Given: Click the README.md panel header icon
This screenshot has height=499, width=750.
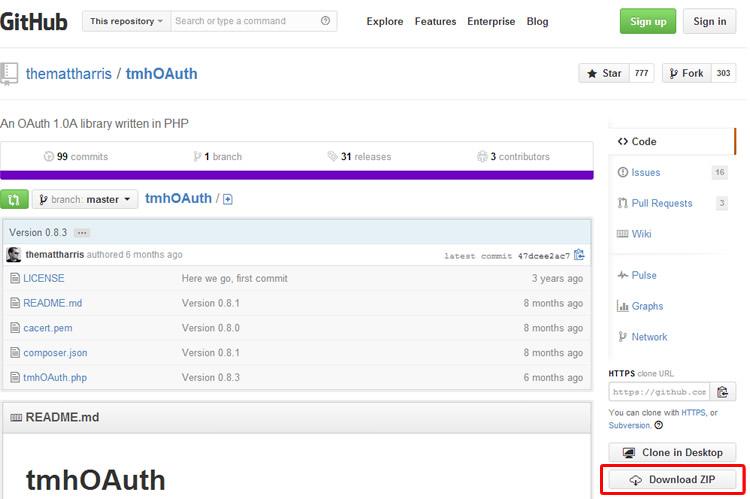Looking at the screenshot, I should pyautogui.click(x=16, y=418).
